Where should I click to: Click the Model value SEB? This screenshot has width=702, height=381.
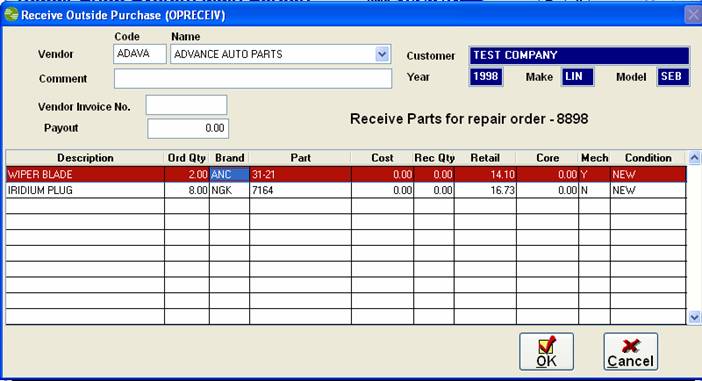[x=673, y=77]
